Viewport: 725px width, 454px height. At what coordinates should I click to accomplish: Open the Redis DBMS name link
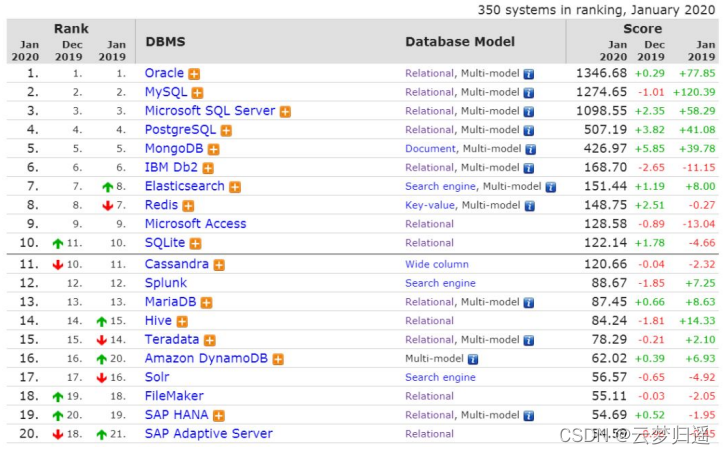pyautogui.click(x=161, y=205)
